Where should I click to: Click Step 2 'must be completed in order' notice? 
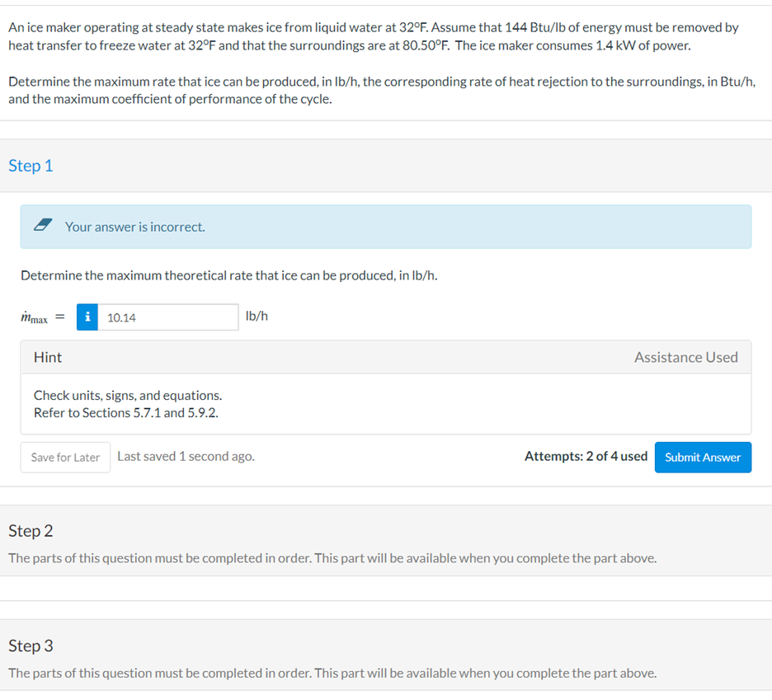[x=332, y=558]
